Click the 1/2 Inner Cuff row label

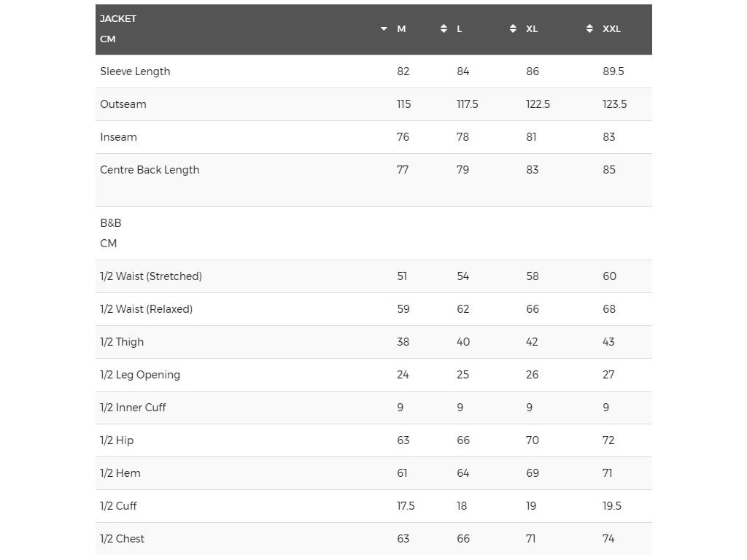(x=133, y=408)
